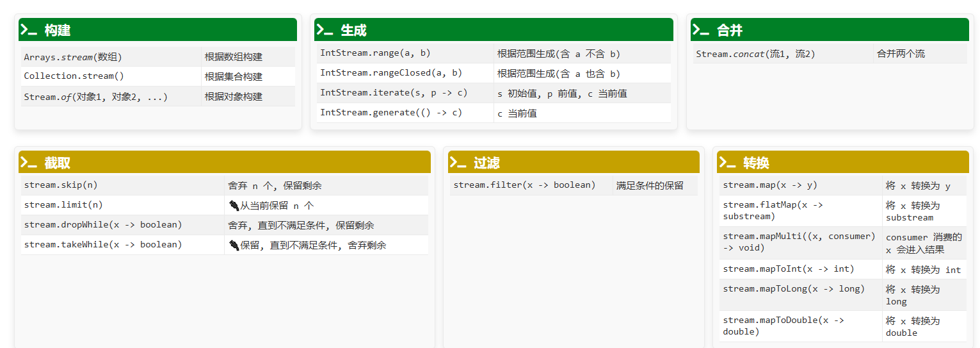Select the 过滤 section title
The image size is (980, 348).
[486, 163]
